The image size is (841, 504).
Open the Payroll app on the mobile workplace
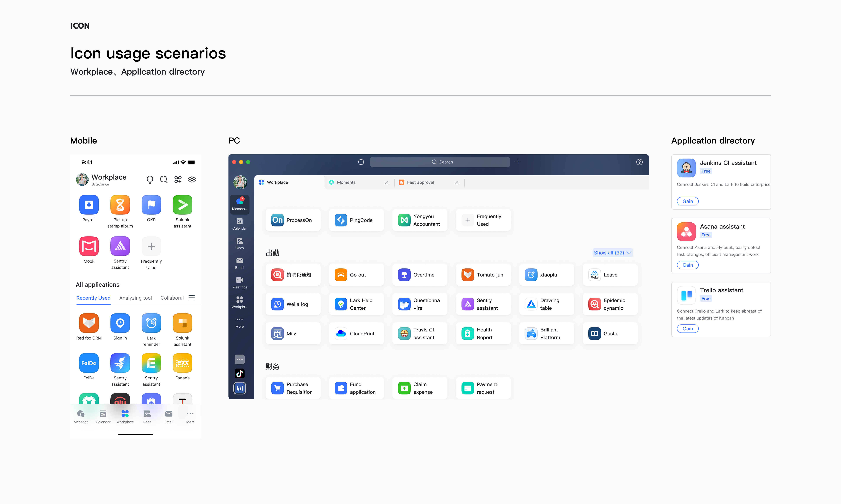[89, 205]
